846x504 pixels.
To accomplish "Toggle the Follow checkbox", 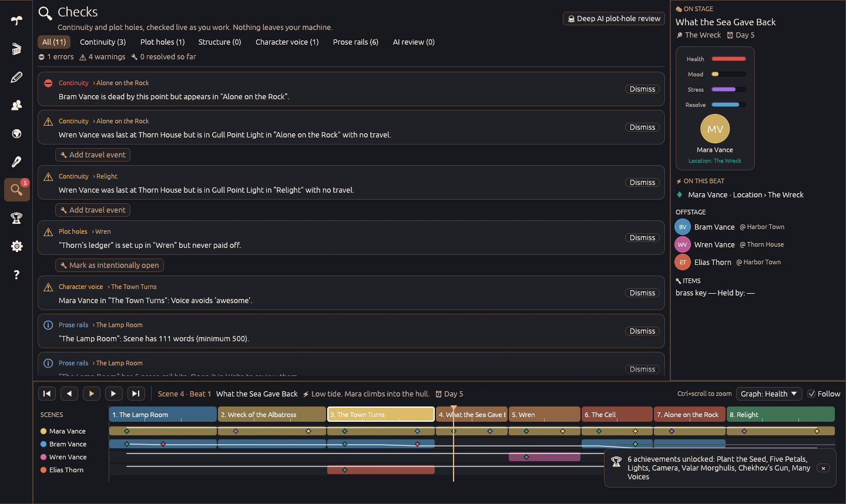I will point(811,394).
